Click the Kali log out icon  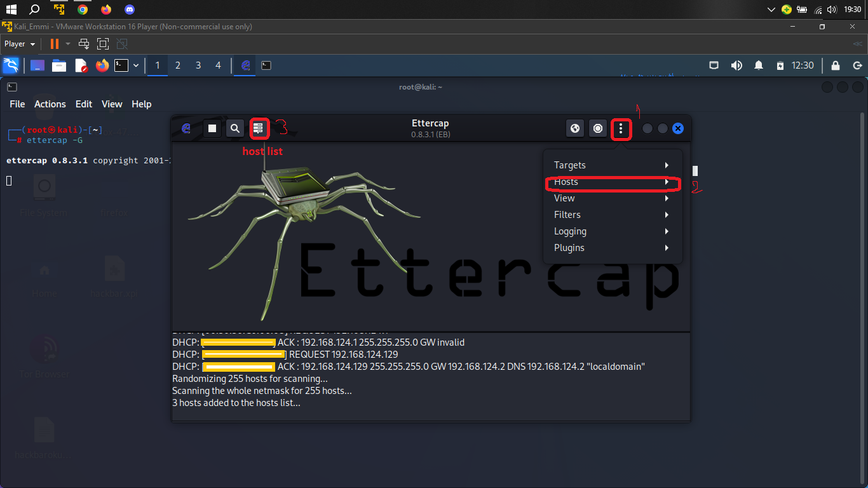coord(857,65)
